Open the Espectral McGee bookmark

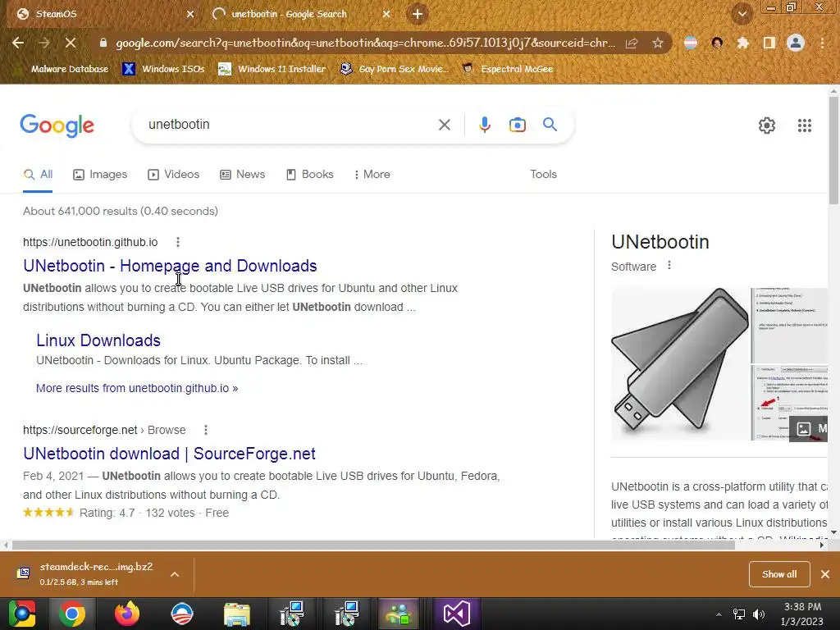click(x=507, y=69)
